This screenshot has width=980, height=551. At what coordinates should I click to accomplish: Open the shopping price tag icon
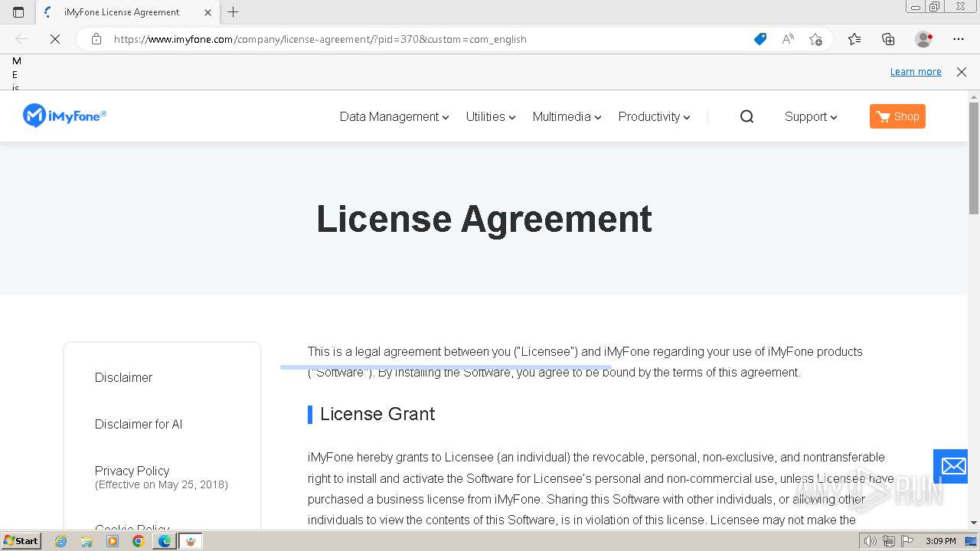pos(760,39)
